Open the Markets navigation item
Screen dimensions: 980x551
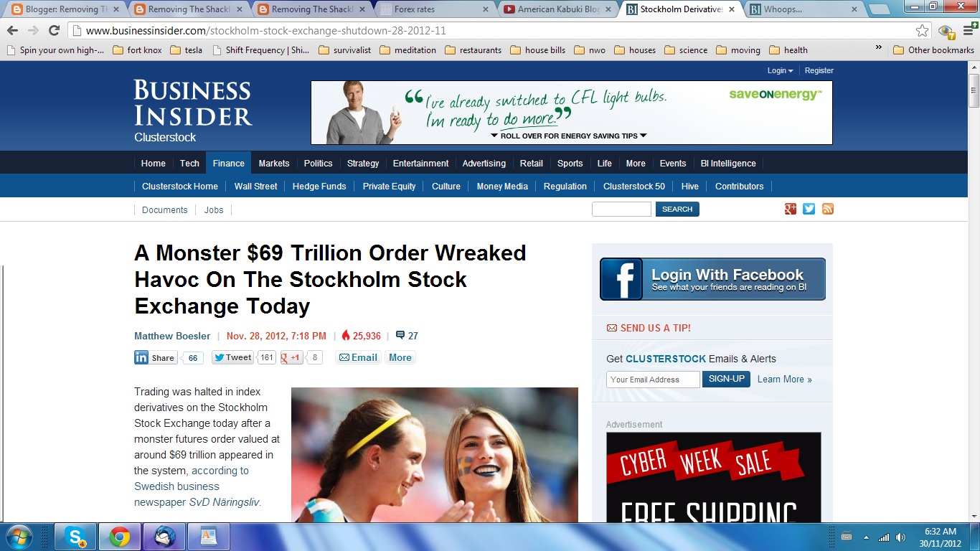pos(274,163)
